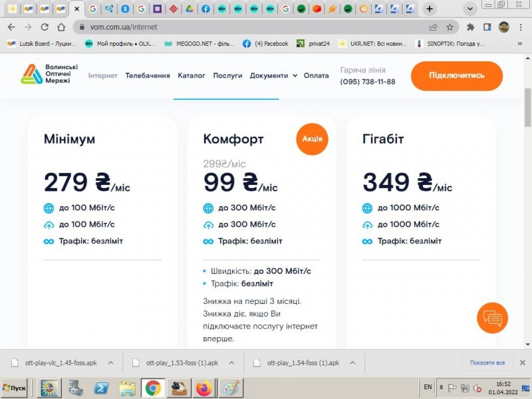Screen dimensions: 532x399
Task: Click the Volyn Optical Networks logo
Action: (49, 75)
